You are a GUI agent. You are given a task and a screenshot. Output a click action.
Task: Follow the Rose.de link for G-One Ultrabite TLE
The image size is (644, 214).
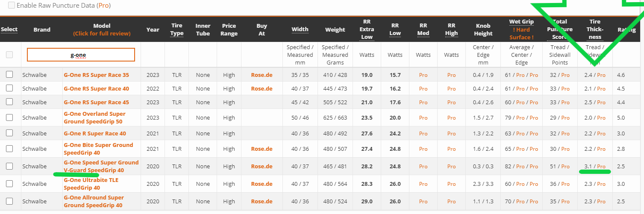point(262,184)
